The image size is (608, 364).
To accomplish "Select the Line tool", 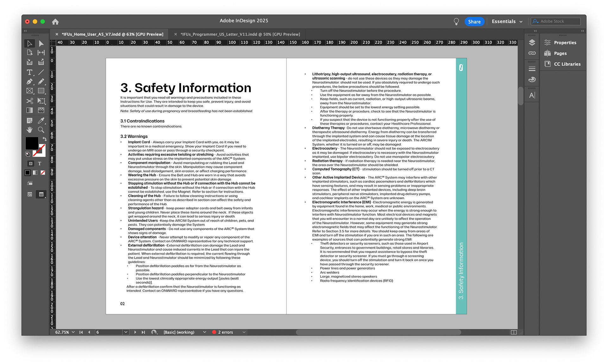I will [41, 72].
